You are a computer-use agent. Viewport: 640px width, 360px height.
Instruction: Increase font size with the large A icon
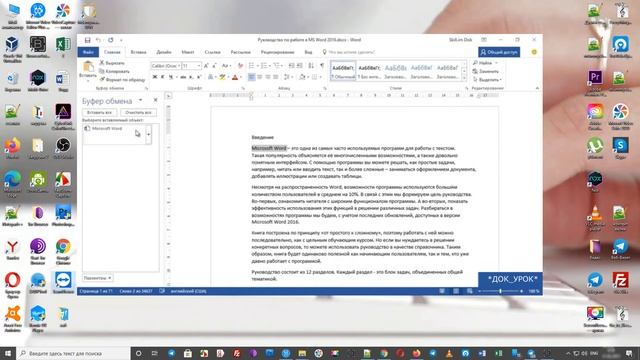pyautogui.click(x=206, y=66)
